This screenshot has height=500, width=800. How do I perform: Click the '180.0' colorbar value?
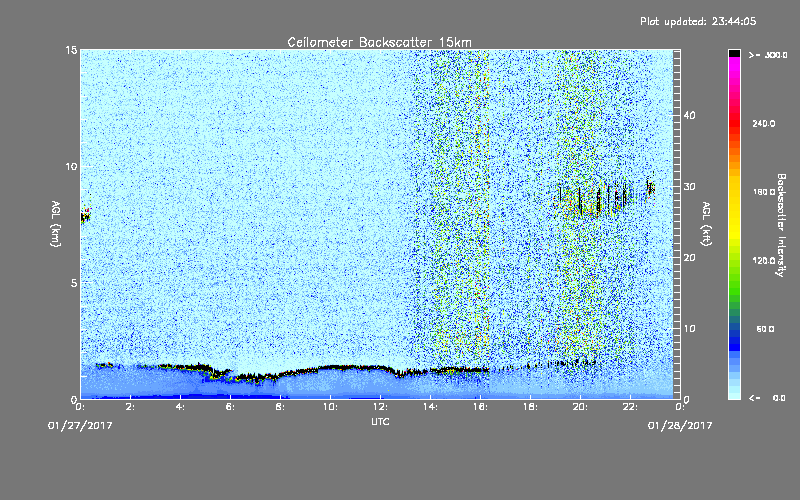point(763,192)
